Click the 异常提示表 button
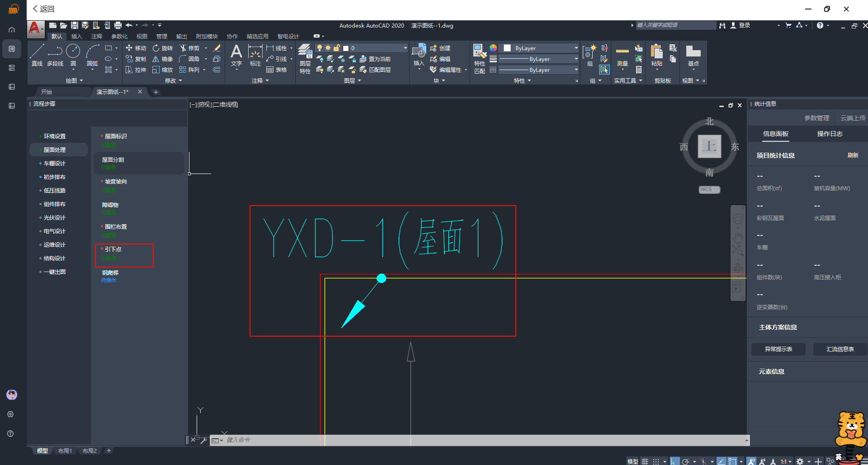Screen dimensions: 868x465 (778, 349)
